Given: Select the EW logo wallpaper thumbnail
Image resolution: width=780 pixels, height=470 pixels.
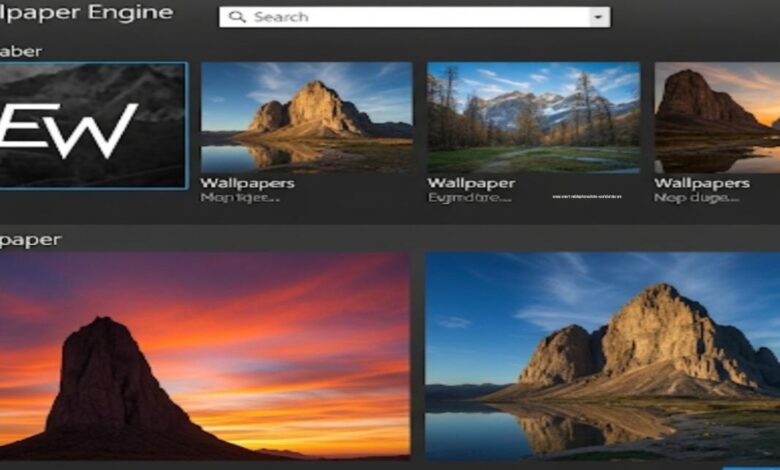Looking at the screenshot, I should 92,126.
